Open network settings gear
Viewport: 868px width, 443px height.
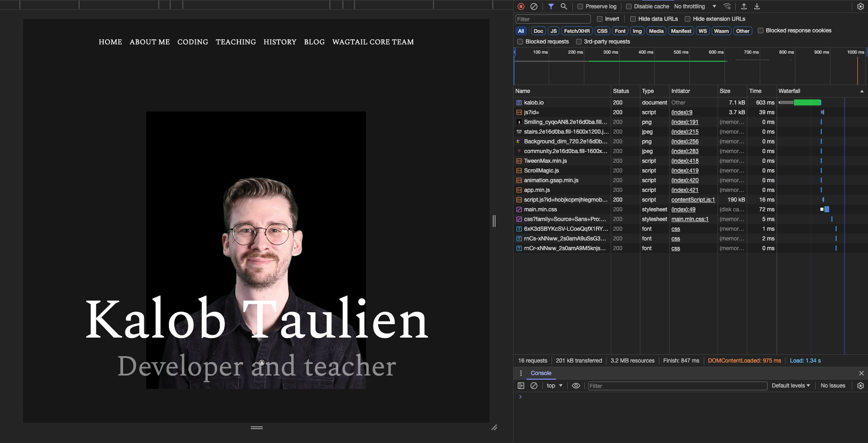click(861, 6)
